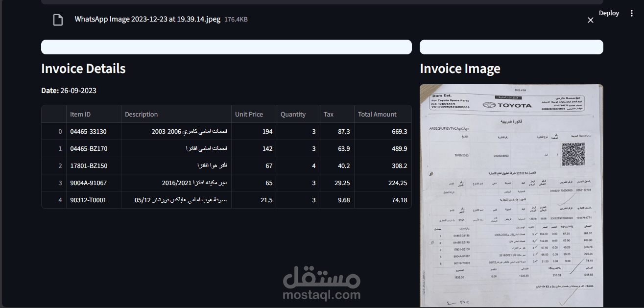Sort by Item ID column header
This screenshot has height=308, width=644.
[x=94, y=114]
